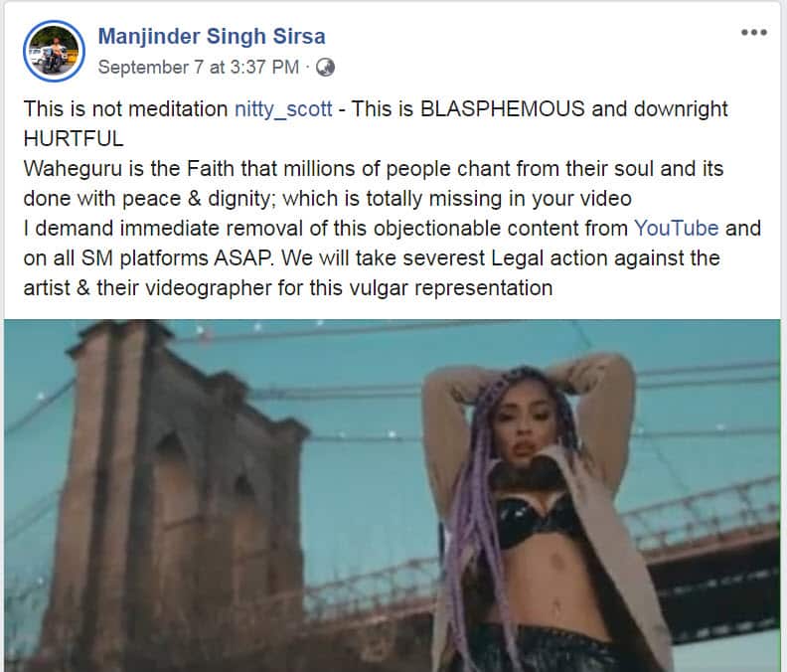Viewport: 787px width, 672px height.
Task: Open the tagged nitty_scott link
Action: (283, 109)
